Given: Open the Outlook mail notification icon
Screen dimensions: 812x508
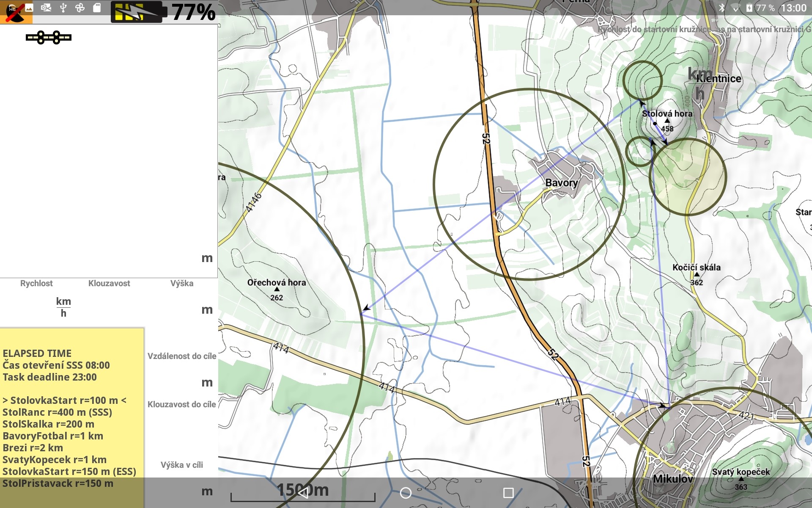Looking at the screenshot, I should pos(46,8).
